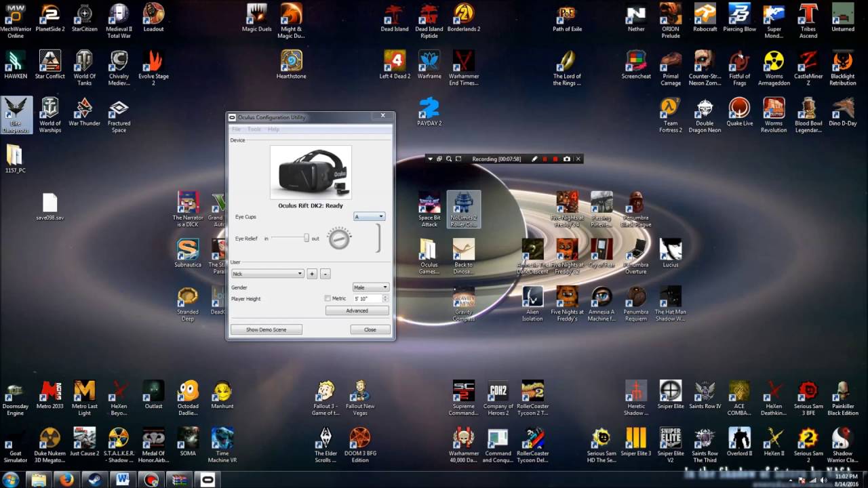Select the Time Machine VR desktop icon
The image size is (868, 488).
tap(222, 445)
